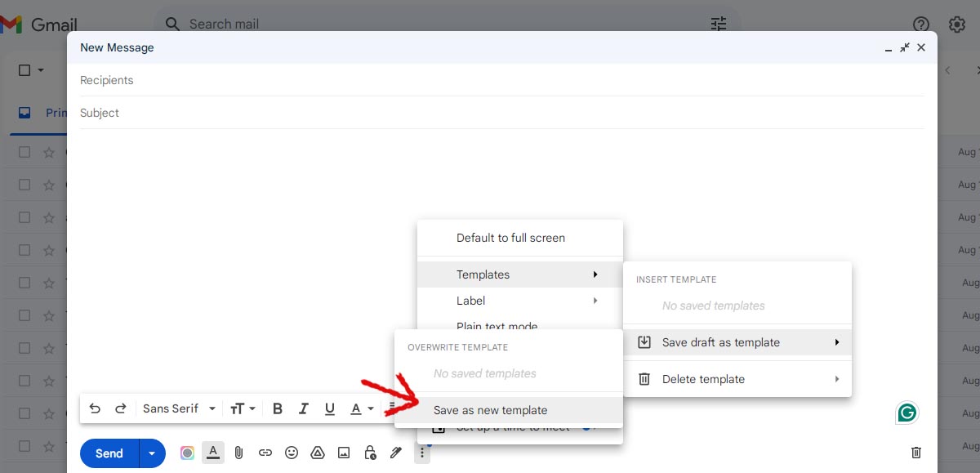Screen dimensions: 980x473
Task: Select Save as new template
Action: [508, 410]
